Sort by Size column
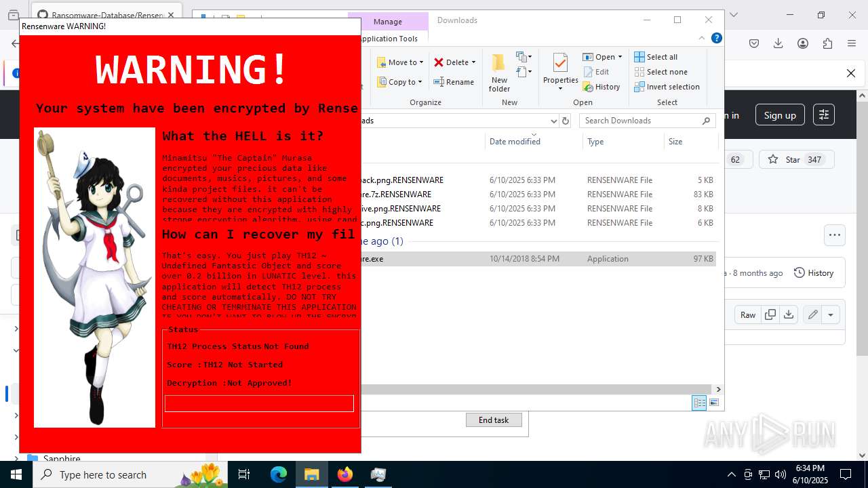Viewport: 868px width, 488px height. [675, 142]
